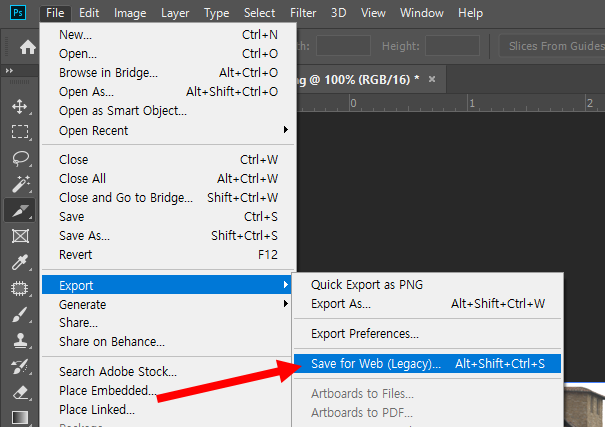Image resolution: width=605 pixels, height=427 pixels.
Task: Click the Slices From Guides button
Action: (553, 46)
